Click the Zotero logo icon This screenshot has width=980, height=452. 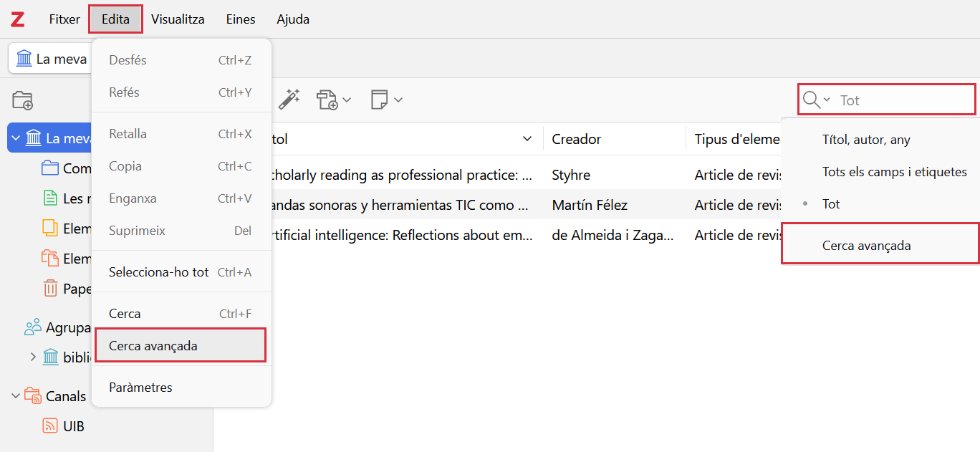tap(17, 19)
